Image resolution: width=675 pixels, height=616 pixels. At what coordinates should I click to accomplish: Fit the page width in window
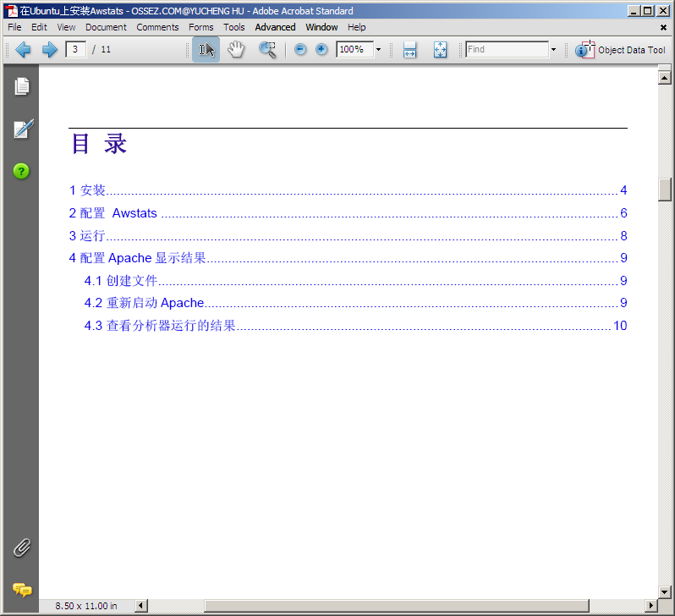point(409,50)
